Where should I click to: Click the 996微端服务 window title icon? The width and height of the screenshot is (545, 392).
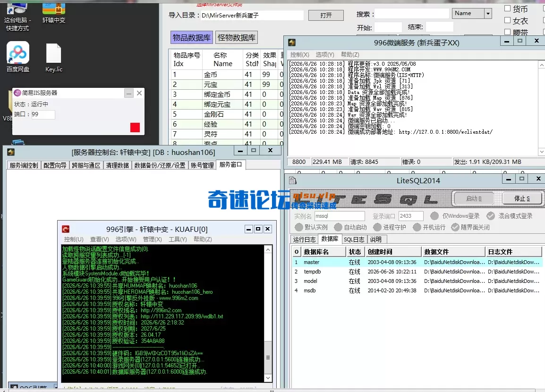tap(291, 43)
